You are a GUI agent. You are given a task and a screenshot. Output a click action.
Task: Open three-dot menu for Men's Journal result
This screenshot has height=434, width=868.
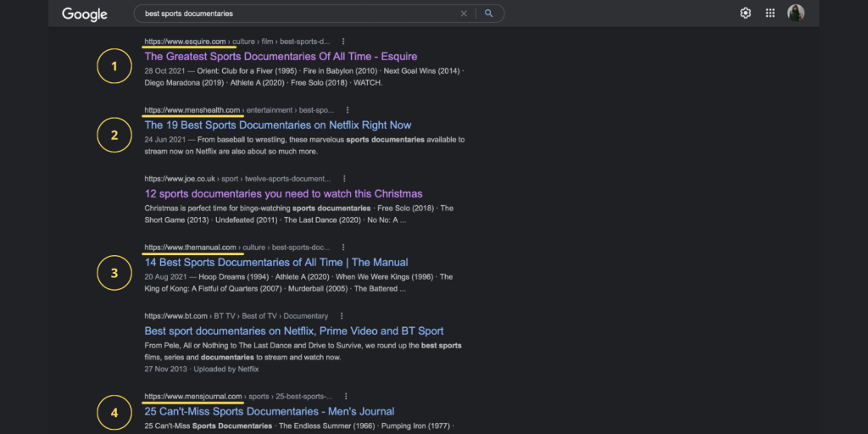346,397
